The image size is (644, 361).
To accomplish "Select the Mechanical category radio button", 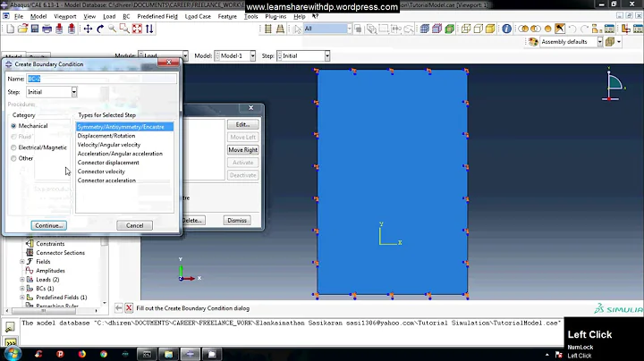I will (13, 126).
